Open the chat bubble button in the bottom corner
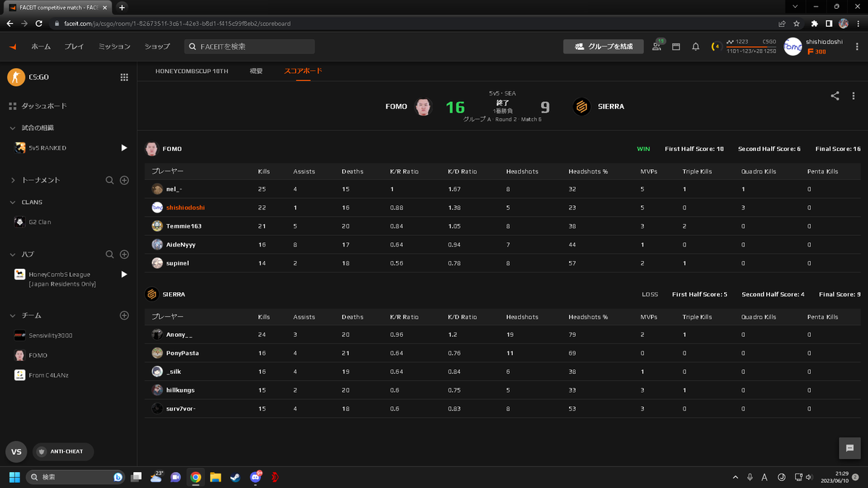Viewport: 868px width, 488px height. point(850,448)
